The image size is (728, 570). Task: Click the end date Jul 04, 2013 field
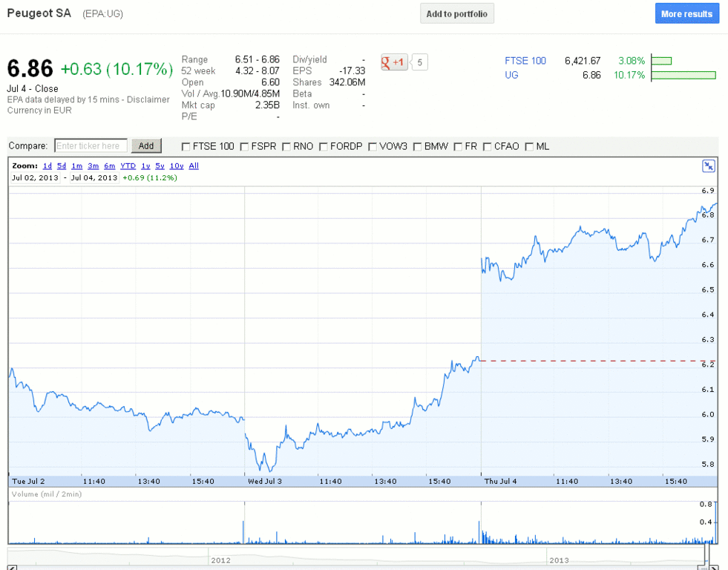click(x=94, y=178)
